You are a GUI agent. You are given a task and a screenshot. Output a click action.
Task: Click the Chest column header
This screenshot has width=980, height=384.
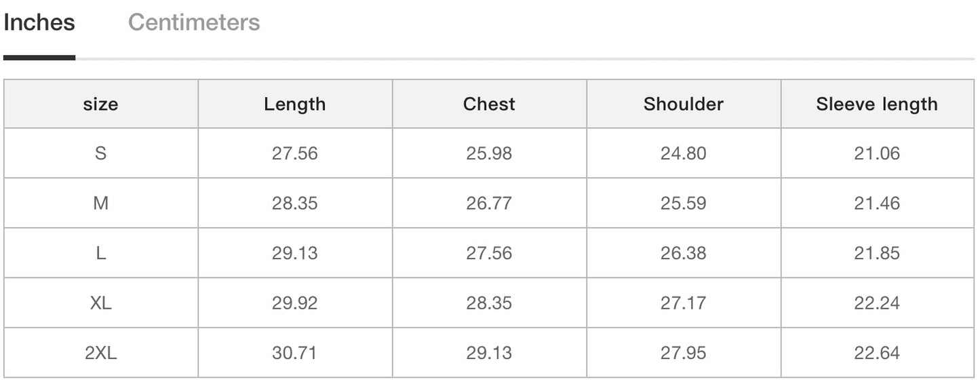point(489,104)
